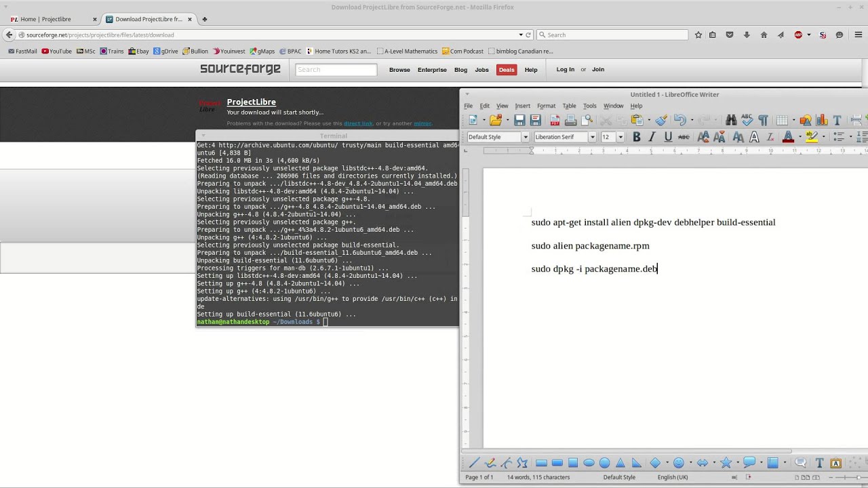The height and width of the screenshot is (488, 868).
Task: Insert a chart icon in Writer
Action: point(822,120)
